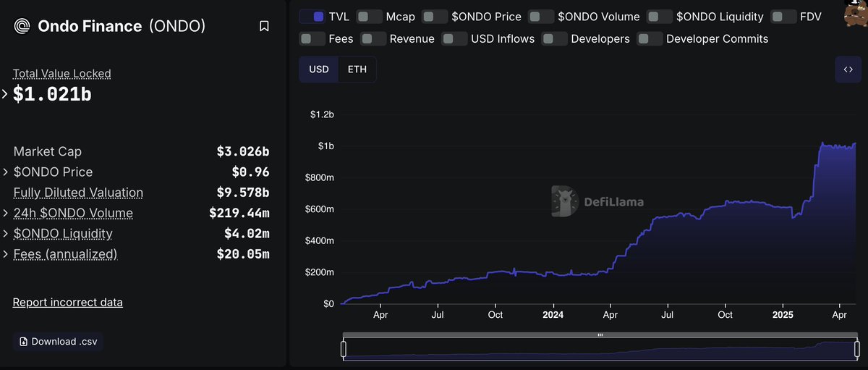Click the Market Cap value $3.026b
This screenshot has height=370, width=868.
tap(243, 151)
